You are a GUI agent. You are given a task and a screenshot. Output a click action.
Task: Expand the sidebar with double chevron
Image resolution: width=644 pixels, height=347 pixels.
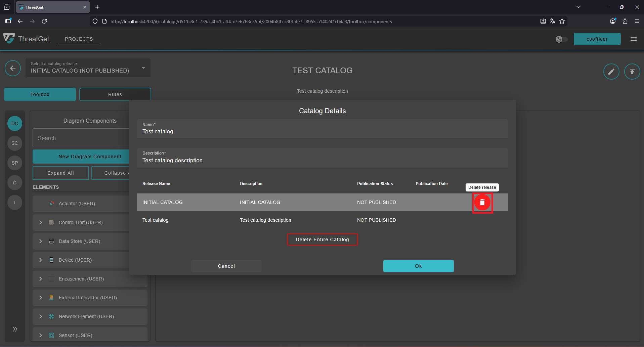(x=15, y=329)
